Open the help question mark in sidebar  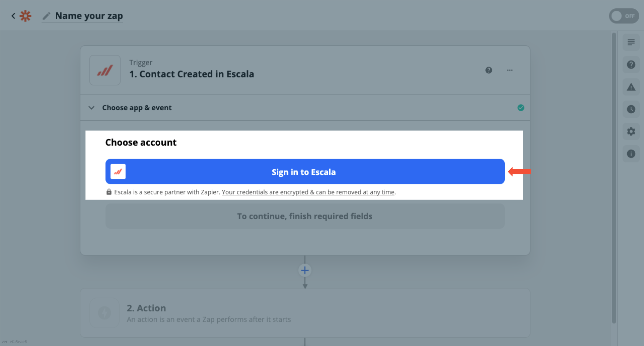pos(631,64)
